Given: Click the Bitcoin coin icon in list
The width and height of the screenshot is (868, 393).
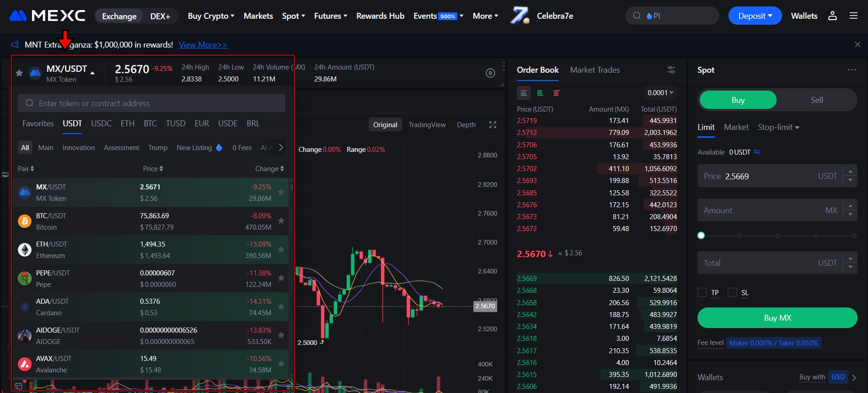Looking at the screenshot, I should (25, 221).
